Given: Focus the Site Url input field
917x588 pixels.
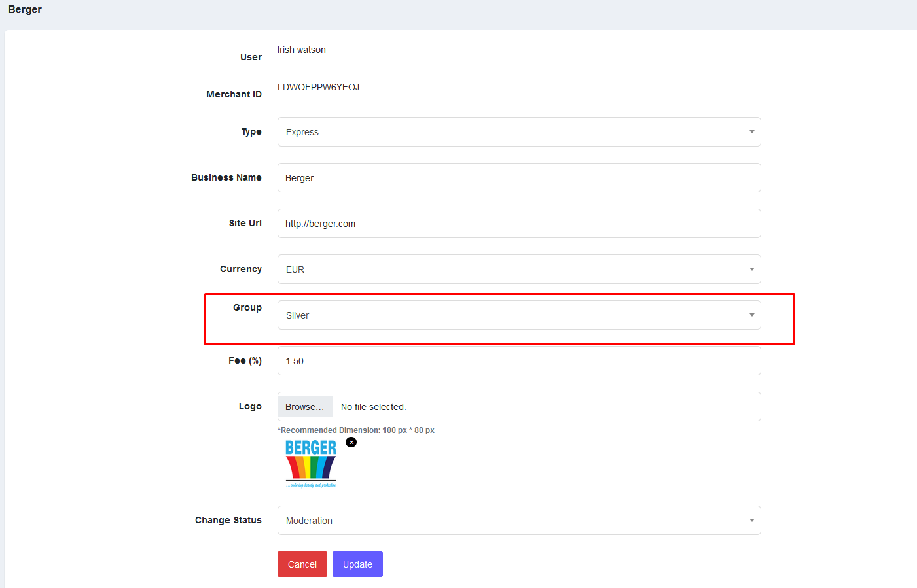Looking at the screenshot, I should pos(519,224).
